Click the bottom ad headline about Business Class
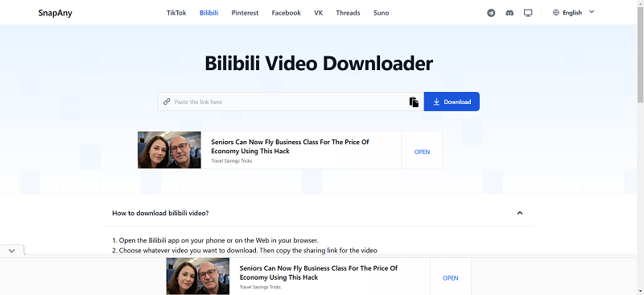Image resolution: width=644 pixels, height=295 pixels. 318,272
